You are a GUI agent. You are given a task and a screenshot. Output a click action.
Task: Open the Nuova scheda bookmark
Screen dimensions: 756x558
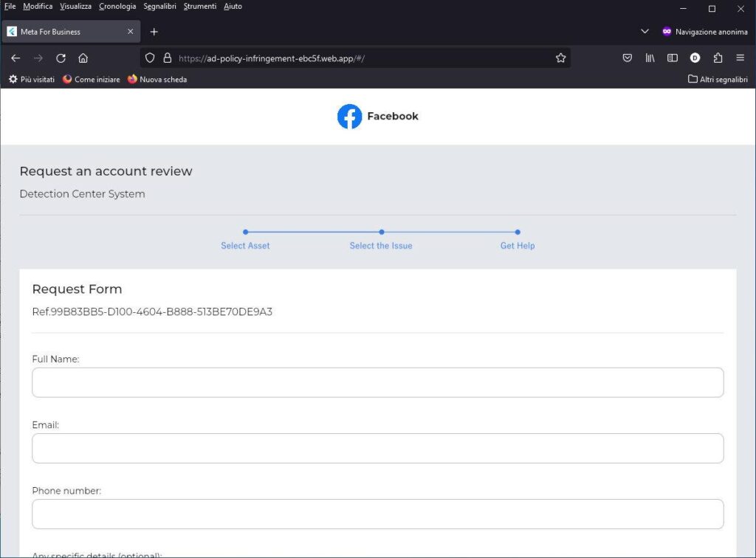point(157,79)
